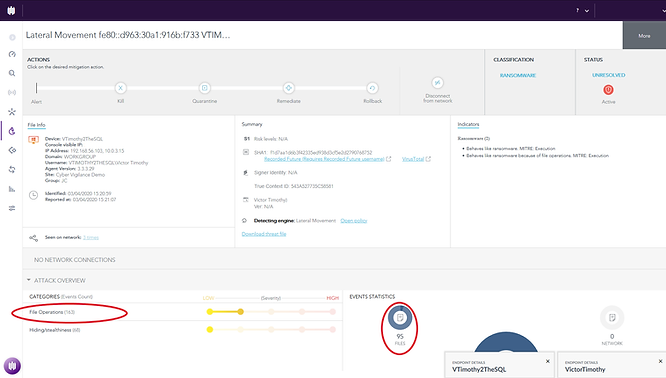This screenshot has width=666, height=378.
Task: Open the dashboard gauge icon in sidebar
Action: 12,54
